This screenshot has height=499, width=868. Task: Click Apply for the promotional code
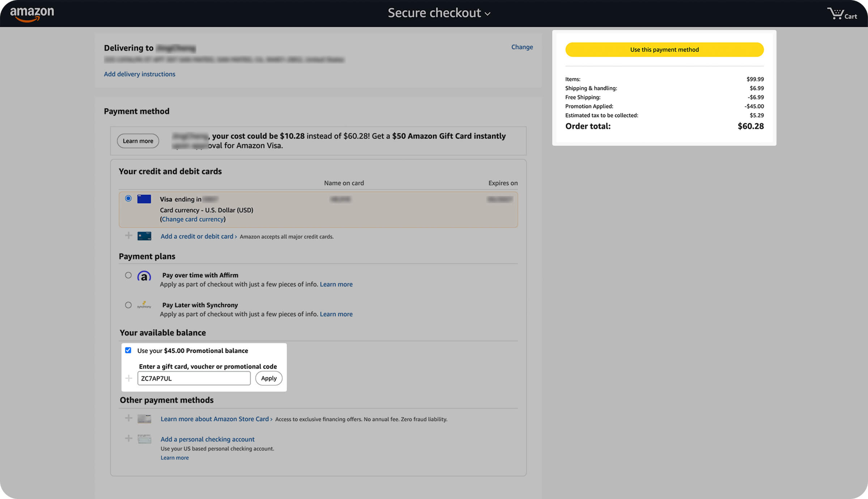(269, 378)
